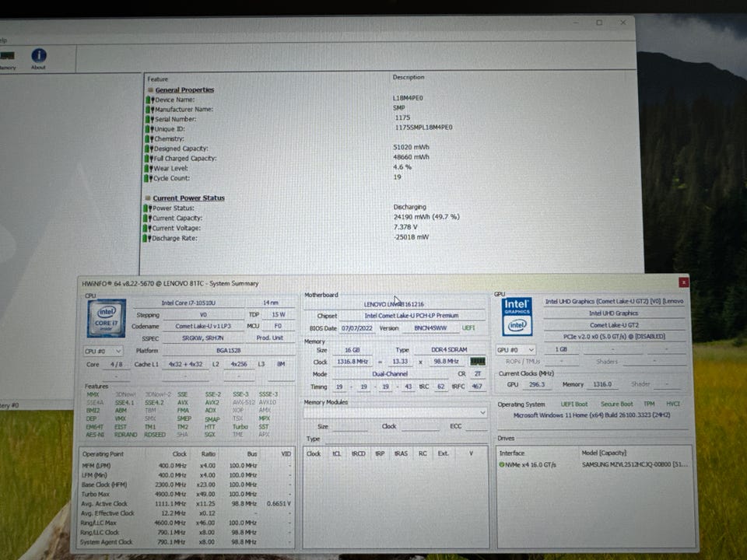Click the battery icon beside Power Status
The height and width of the screenshot is (560, 747).
tap(149, 208)
